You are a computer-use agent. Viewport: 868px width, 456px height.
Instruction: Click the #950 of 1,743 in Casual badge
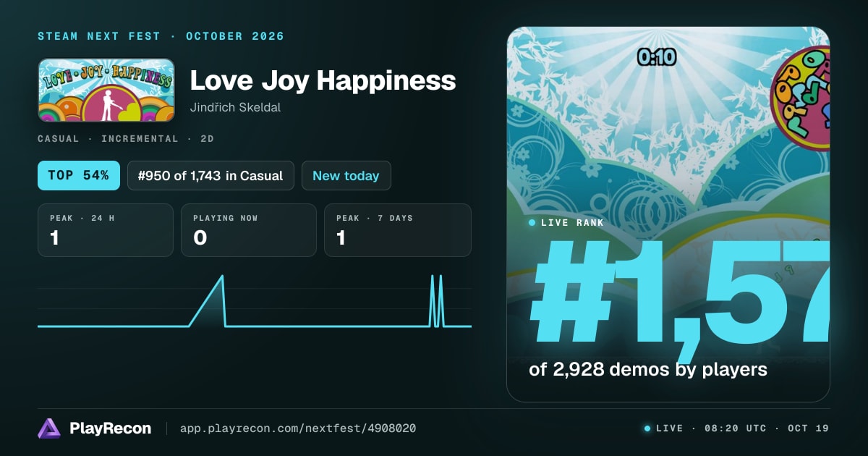pyautogui.click(x=210, y=175)
